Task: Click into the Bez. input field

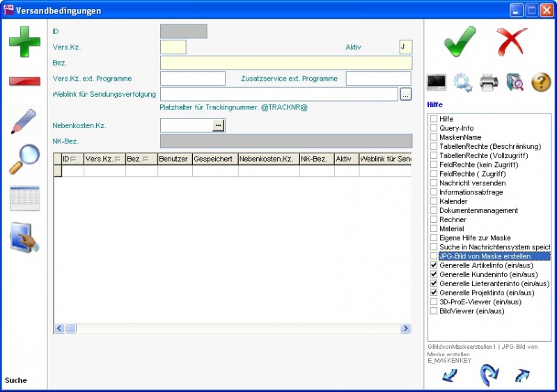Action: pos(285,63)
